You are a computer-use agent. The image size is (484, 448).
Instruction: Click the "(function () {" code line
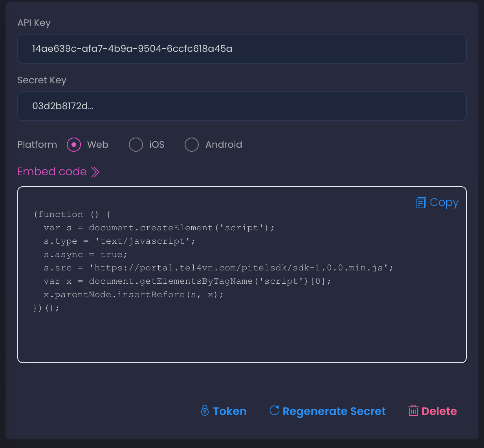click(x=72, y=215)
